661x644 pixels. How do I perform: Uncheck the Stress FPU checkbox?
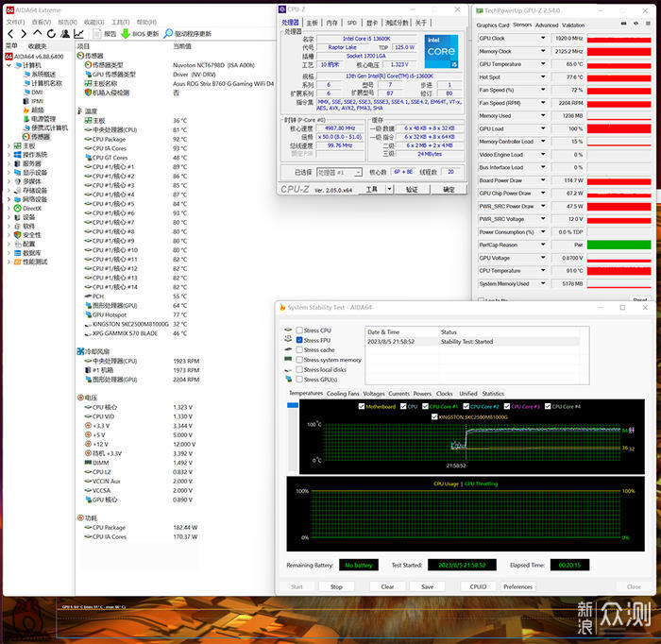pyautogui.click(x=299, y=340)
